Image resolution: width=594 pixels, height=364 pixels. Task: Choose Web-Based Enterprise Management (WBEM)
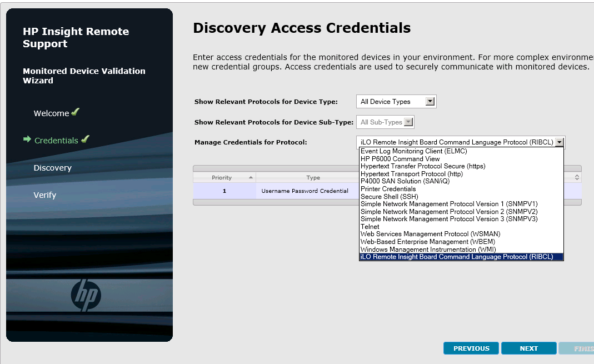point(427,242)
